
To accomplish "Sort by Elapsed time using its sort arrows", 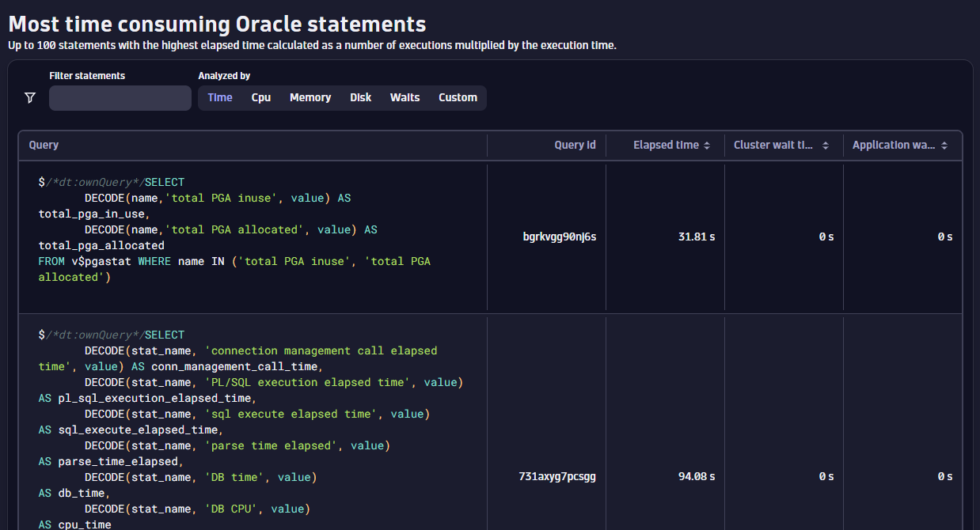I will coord(707,146).
